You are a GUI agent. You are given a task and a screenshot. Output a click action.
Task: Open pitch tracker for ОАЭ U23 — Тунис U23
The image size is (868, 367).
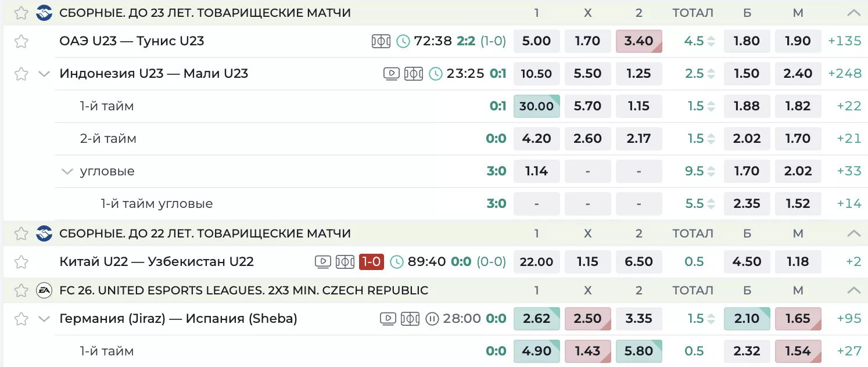[x=381, y=41]
